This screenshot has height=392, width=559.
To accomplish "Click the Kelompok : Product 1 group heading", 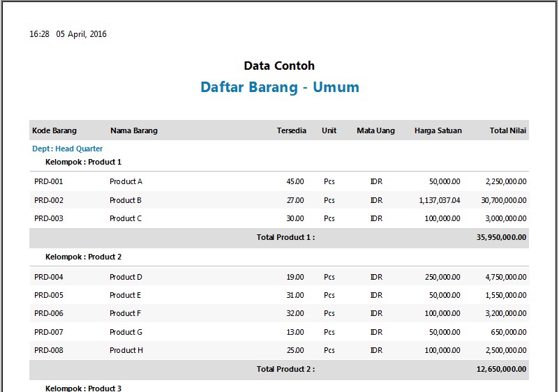I will coord(83,162).
